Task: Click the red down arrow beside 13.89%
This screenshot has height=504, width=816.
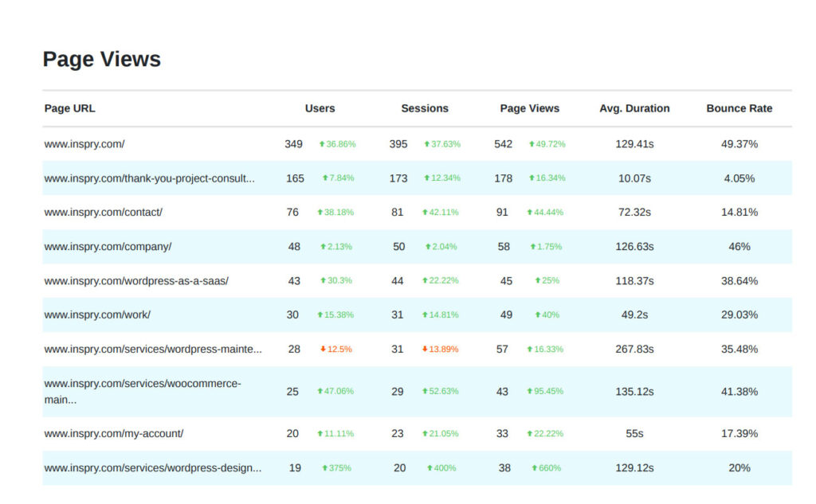Action: pos(425,349)
